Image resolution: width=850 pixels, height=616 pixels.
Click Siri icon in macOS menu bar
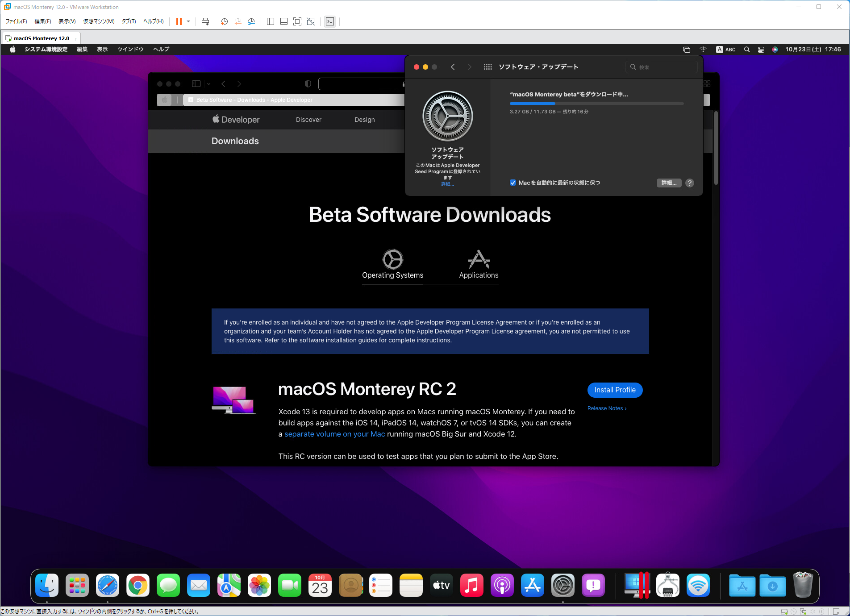click(x=775, y=50)
